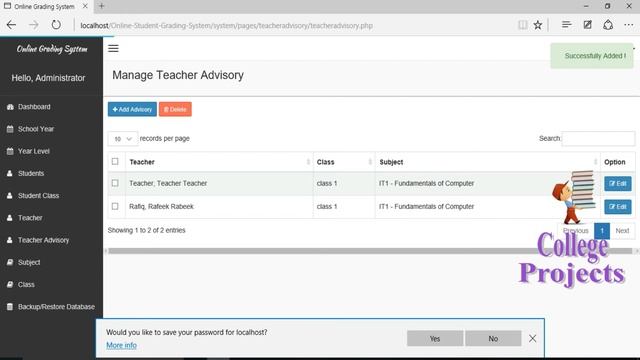Edit the Teacher, Teacher Teacher advisory
Viewport: 640px width, 360px height.
[618, 184]
